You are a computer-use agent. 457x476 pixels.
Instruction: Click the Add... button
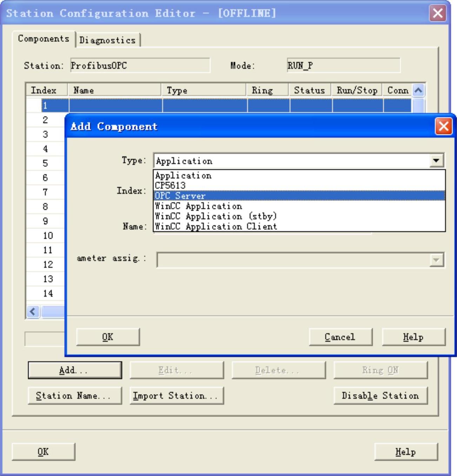coord(75,370)
